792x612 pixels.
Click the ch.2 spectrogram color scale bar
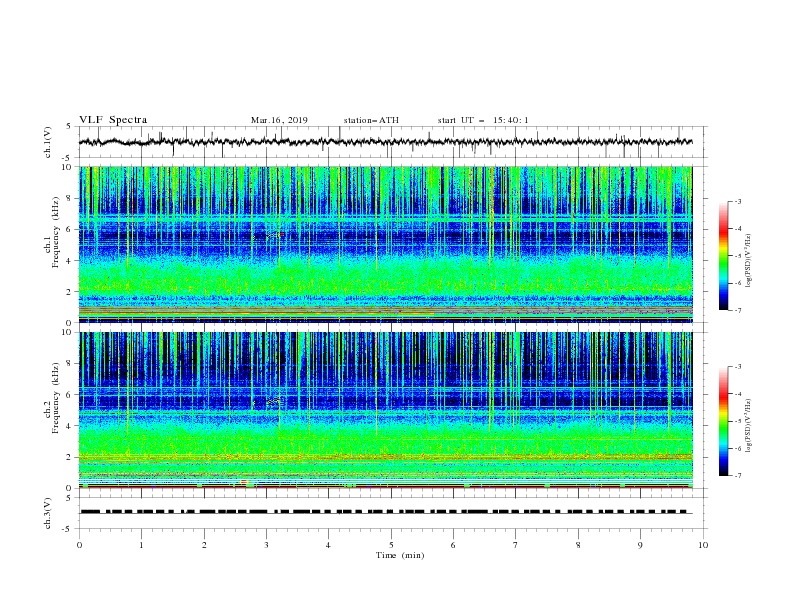(723, 421)
